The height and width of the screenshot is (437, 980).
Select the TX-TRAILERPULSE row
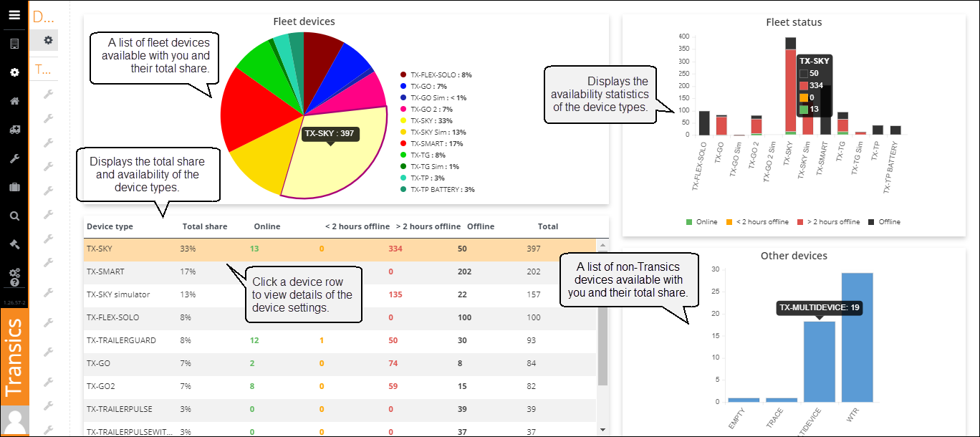click(340, 409)
